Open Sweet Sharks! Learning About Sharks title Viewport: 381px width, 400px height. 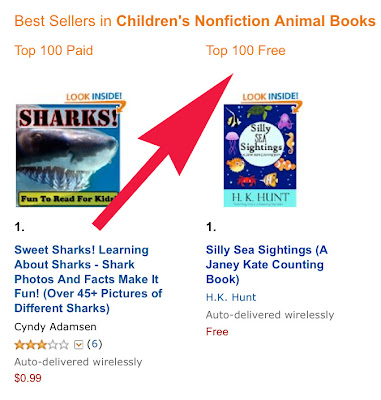point(88,279)
